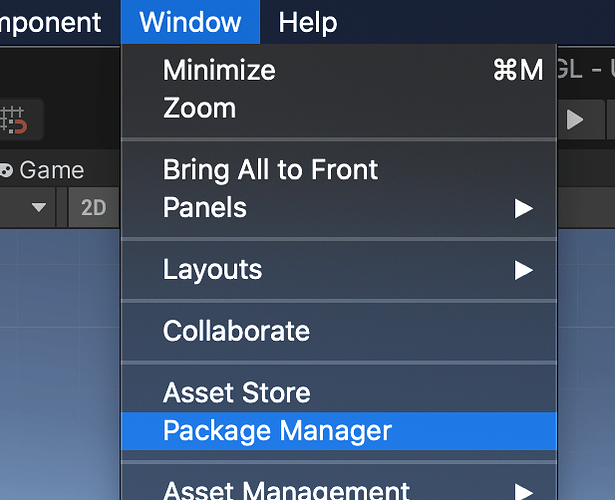Select Asset Store menu entry

tap(236, 393)
